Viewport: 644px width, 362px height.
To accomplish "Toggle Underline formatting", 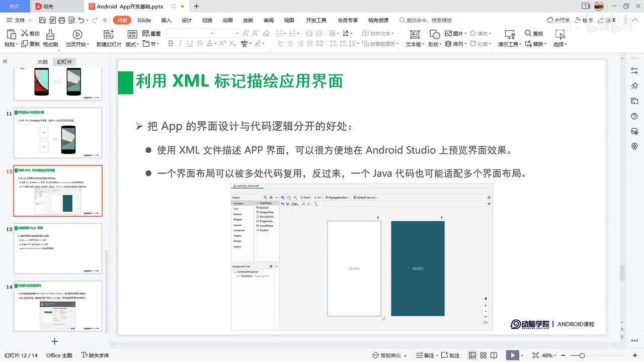I will pyautogui.click(x=190, y=44).
